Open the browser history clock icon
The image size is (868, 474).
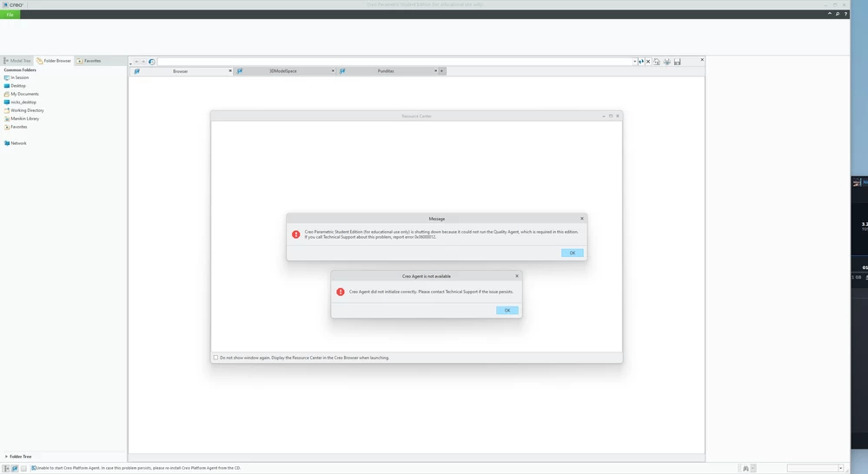coord(152,62)
